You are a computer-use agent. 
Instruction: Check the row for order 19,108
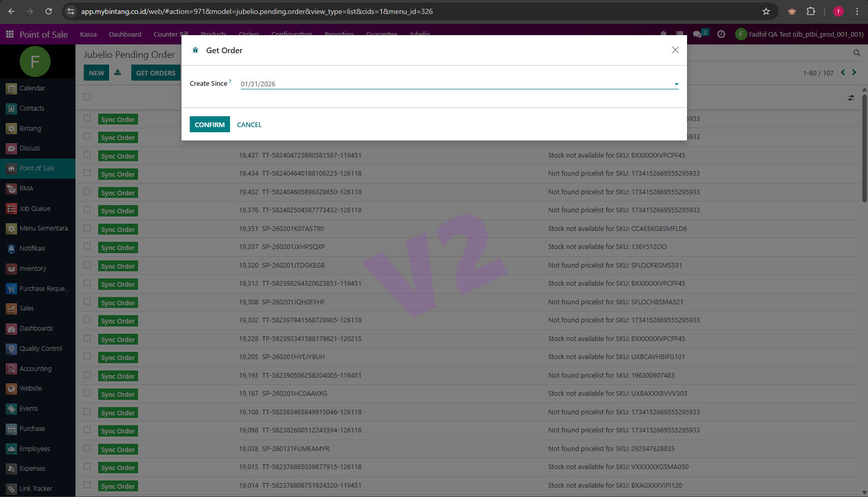pyautogui.click(x=87, y=412)
